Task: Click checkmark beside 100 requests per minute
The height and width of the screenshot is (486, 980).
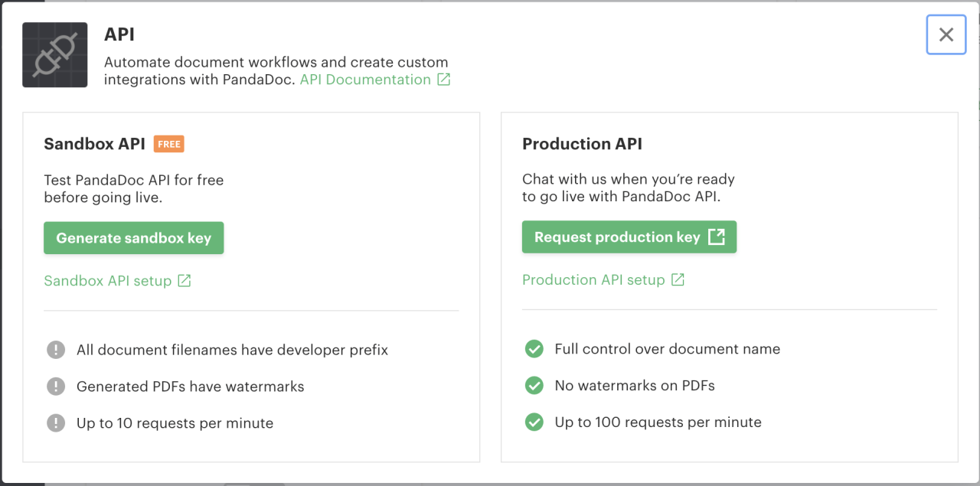Action: (534, 422)
